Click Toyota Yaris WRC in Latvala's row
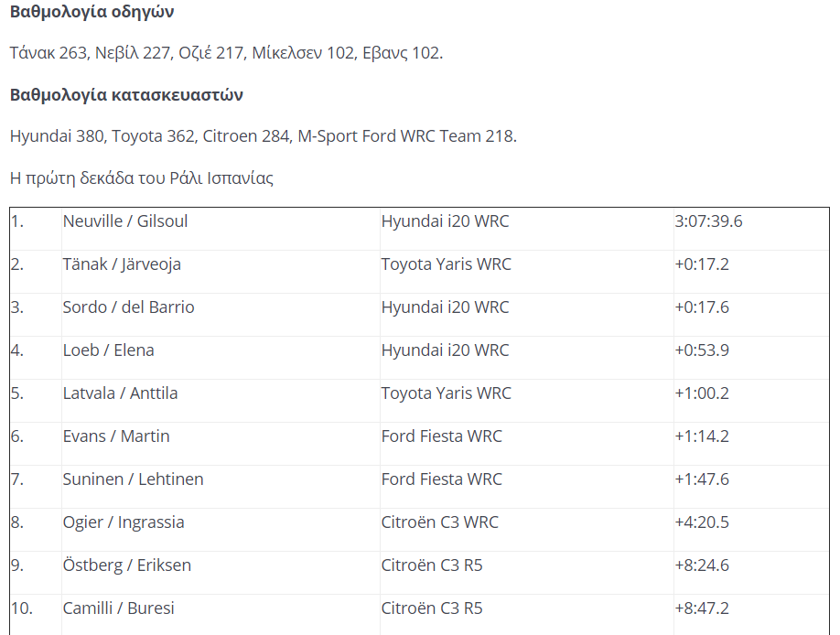The width and height of the screenshot is (840, 635). click(447, 393)
